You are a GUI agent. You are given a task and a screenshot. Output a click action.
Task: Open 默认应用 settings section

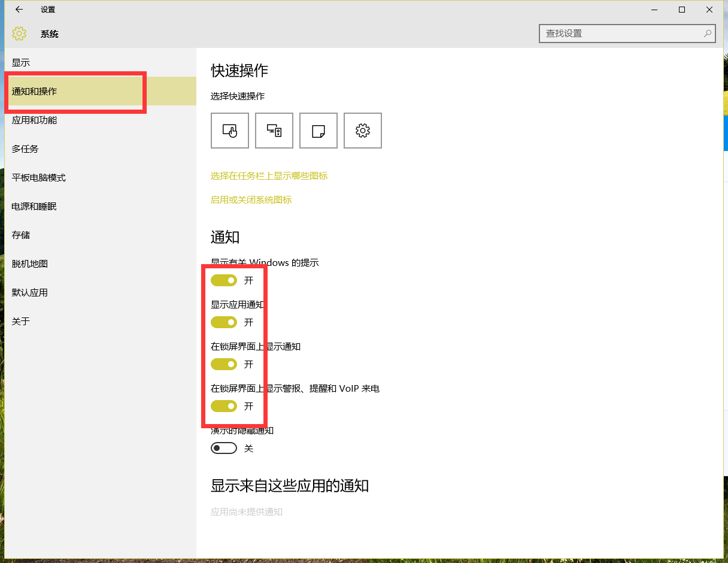29,293
